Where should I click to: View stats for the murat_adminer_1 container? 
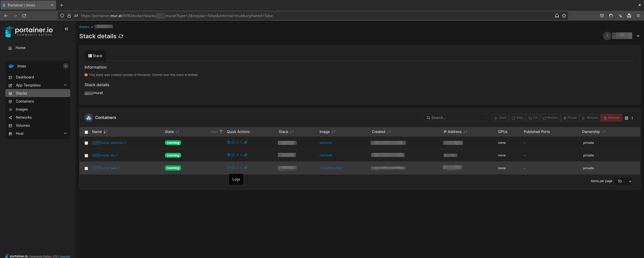coord(237,142)
